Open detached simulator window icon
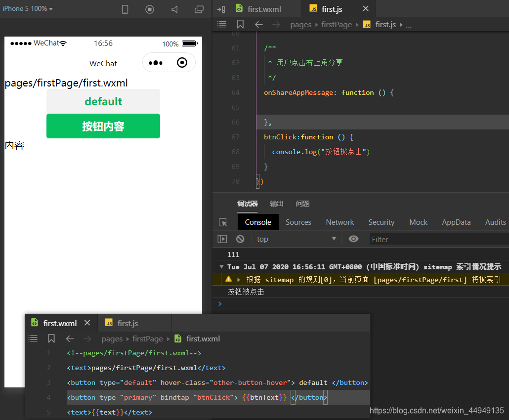Image resolution: width=509 pixels, height=420 pixels. (x=199, y=9)
